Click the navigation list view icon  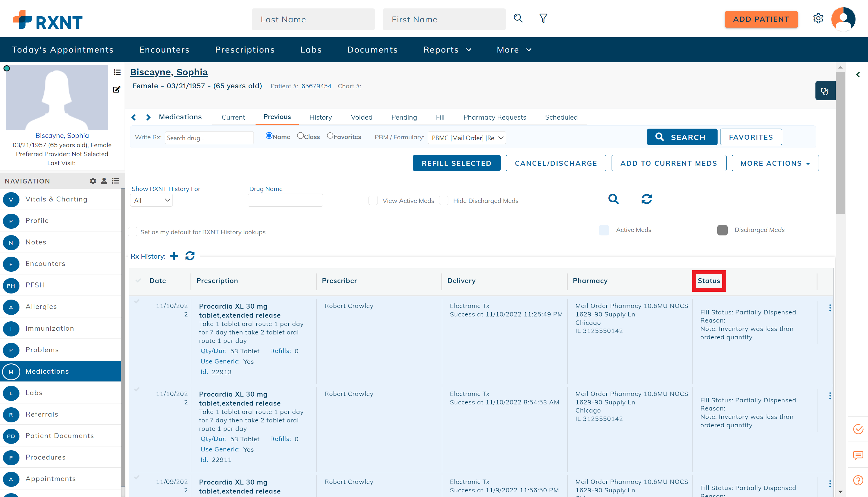(x=116, y=181)
